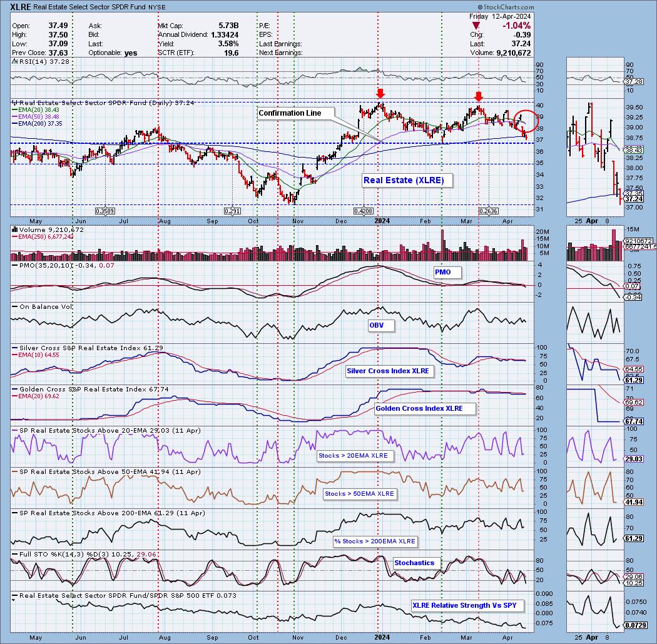Image resolution: width=657 pixels, height=644 pixels.
Task: Click the Open price 37.49
Action: tap(58, 26)
